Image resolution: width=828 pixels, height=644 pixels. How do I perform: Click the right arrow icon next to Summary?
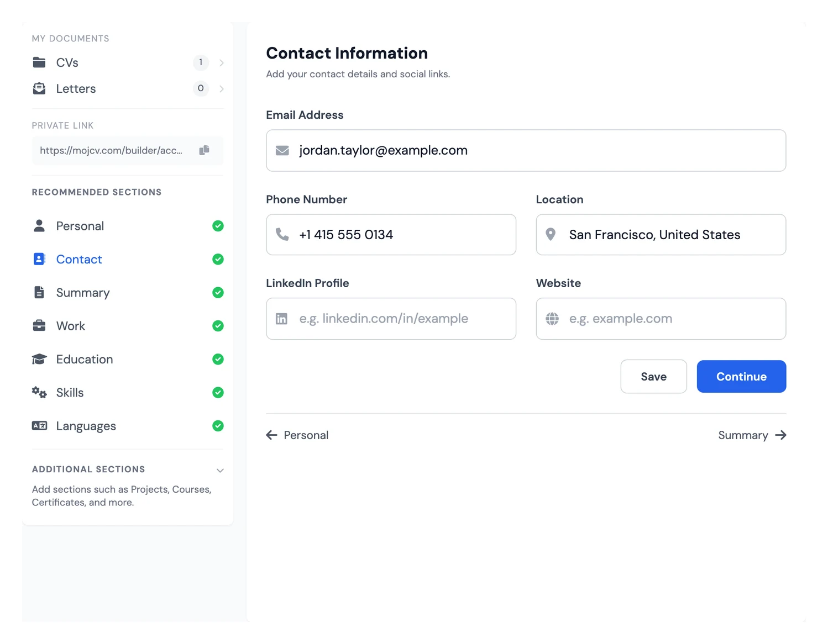coord(780,435)
